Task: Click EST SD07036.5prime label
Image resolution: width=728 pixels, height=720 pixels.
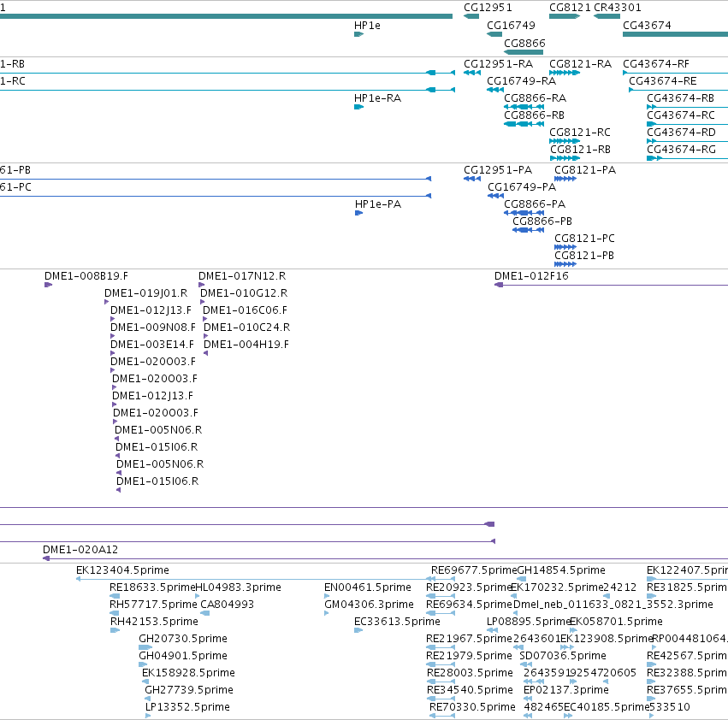Action: [563, 656]
